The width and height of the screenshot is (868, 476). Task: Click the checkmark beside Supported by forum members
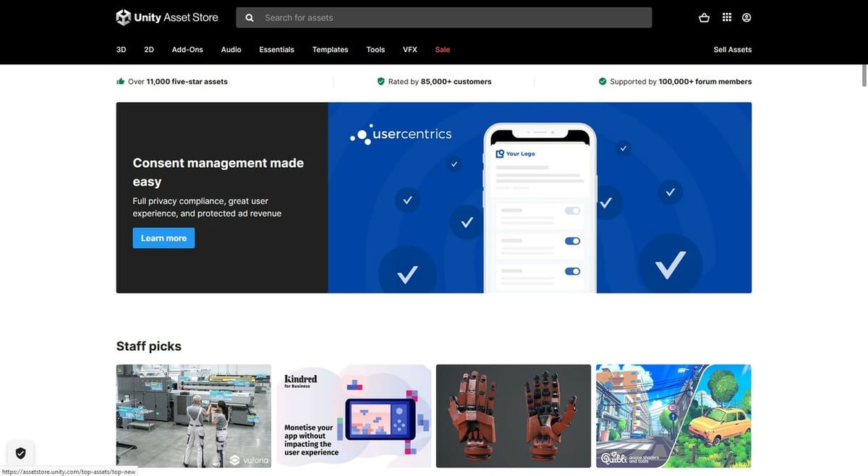click(603, 82)
